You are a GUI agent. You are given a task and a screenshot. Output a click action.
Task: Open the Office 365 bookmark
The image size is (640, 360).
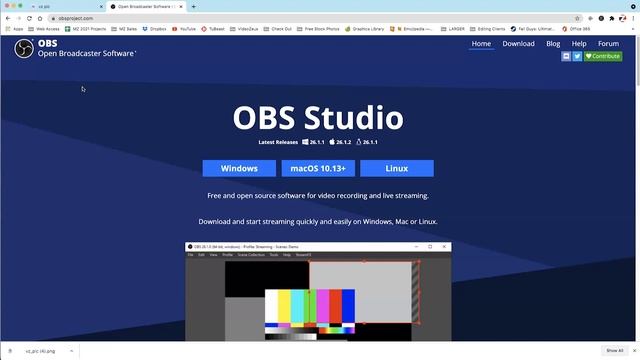(x=576, y=29)
